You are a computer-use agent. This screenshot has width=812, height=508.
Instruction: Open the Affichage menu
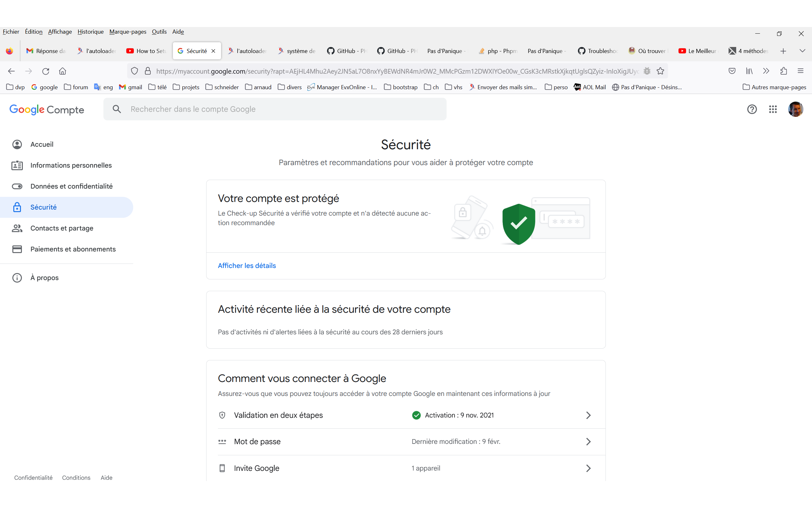60,32
